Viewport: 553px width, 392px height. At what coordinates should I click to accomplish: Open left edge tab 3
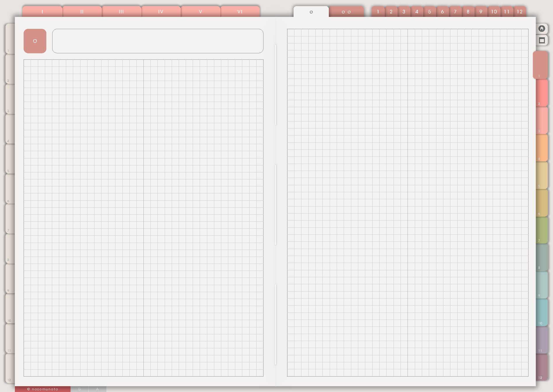pos(10,99)
